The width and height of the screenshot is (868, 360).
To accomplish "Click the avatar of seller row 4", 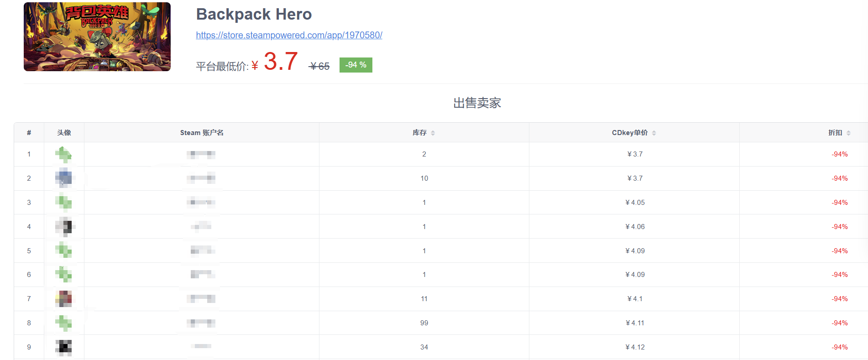I will (64, 227).
